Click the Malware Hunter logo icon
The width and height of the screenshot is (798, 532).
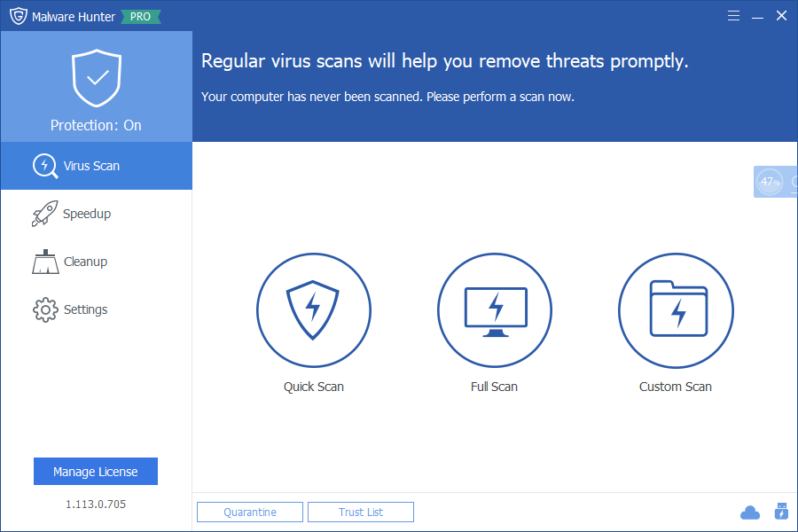(18, 16)
